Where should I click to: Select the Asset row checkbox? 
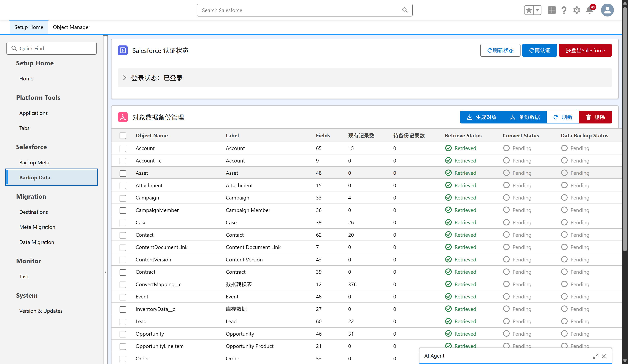coord(123,173)
